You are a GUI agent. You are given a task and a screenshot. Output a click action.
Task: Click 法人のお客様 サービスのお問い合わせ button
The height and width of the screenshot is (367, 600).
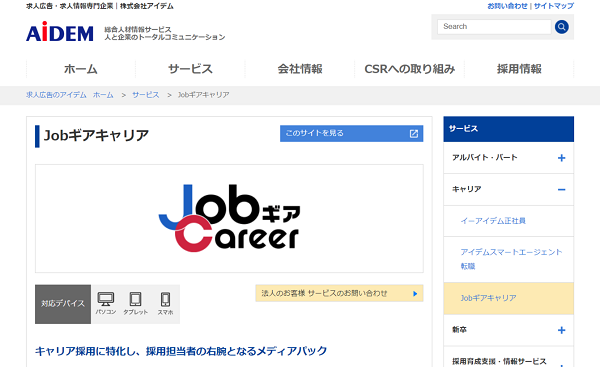pos(339,294)
